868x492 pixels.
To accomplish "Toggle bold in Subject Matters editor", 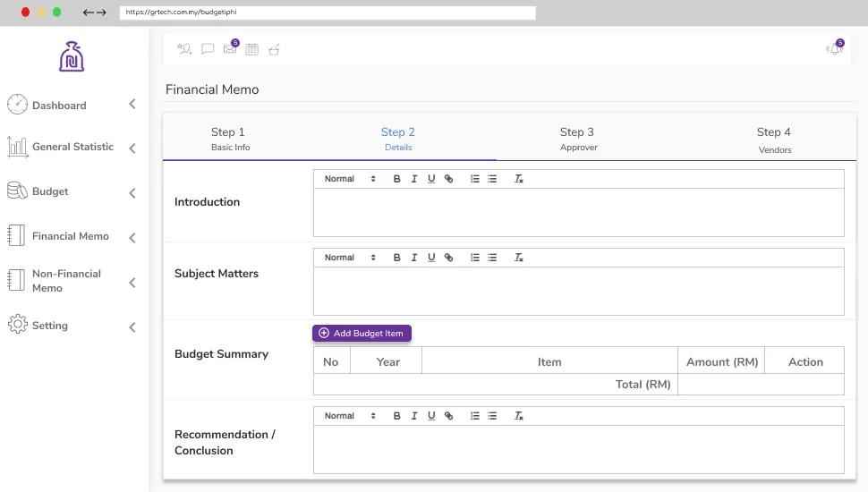I will (x=397, y=258).
